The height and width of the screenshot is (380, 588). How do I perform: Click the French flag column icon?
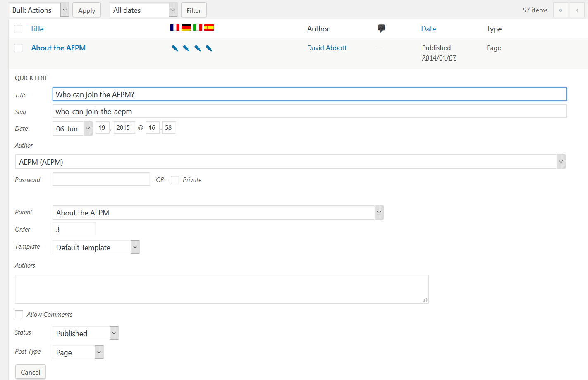pyautogui.click(x=174, y=28)
